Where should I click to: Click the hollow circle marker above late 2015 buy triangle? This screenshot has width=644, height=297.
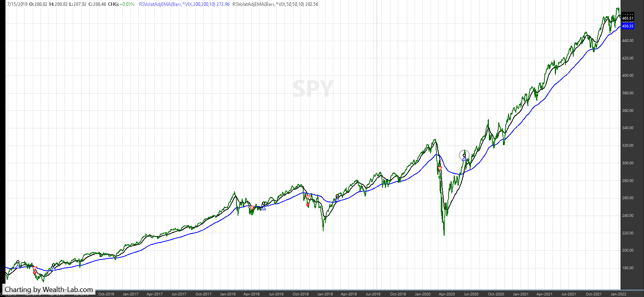18,261
